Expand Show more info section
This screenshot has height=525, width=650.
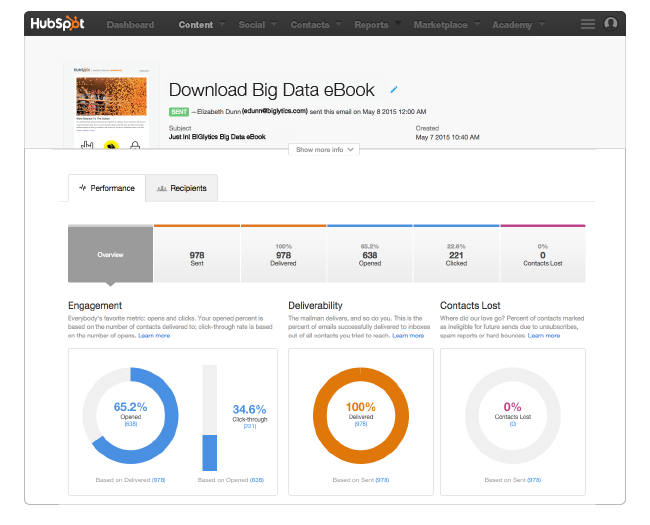pos(325,149)
